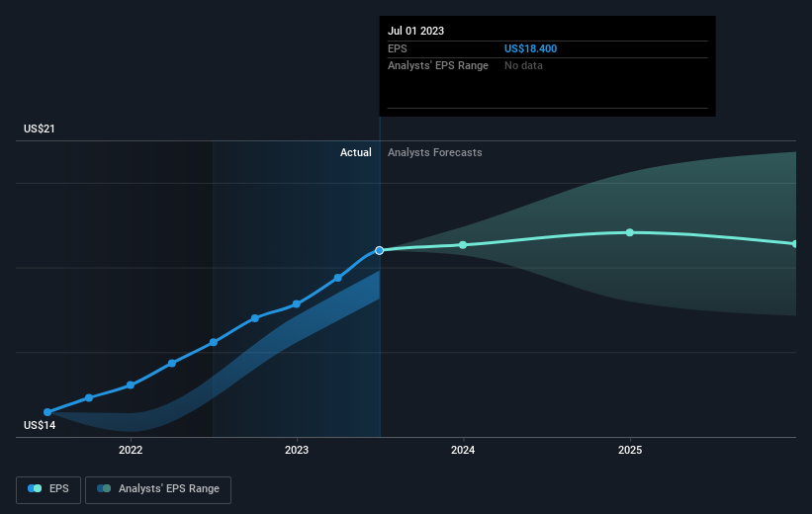Click the Analysts Forecasts section label
This screenshot has height=514, width=812.
point(435,152)
